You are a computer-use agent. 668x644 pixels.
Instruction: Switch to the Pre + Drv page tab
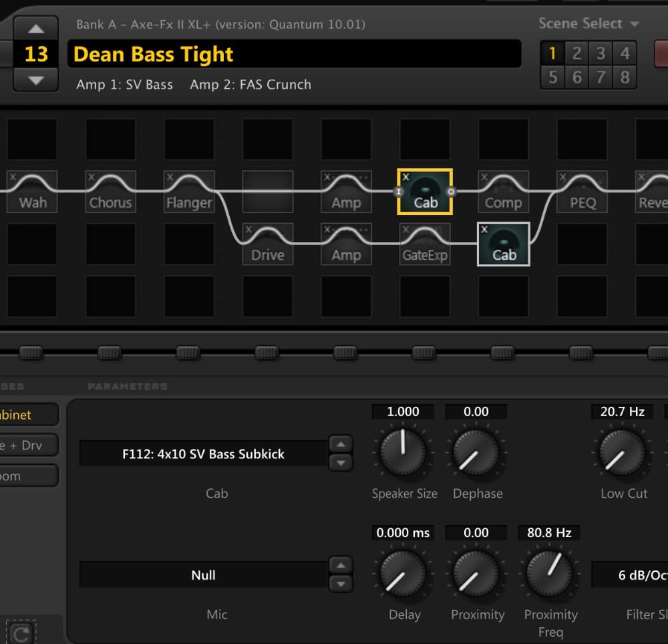28,446
